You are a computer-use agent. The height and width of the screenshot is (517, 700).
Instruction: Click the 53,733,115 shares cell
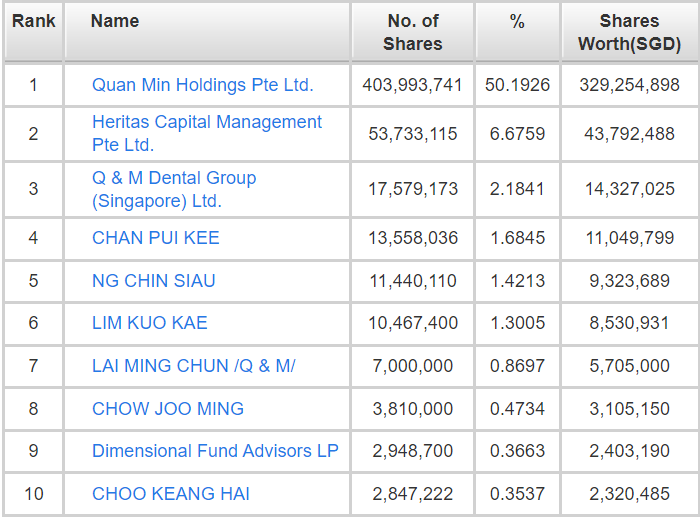pos(415,133)
